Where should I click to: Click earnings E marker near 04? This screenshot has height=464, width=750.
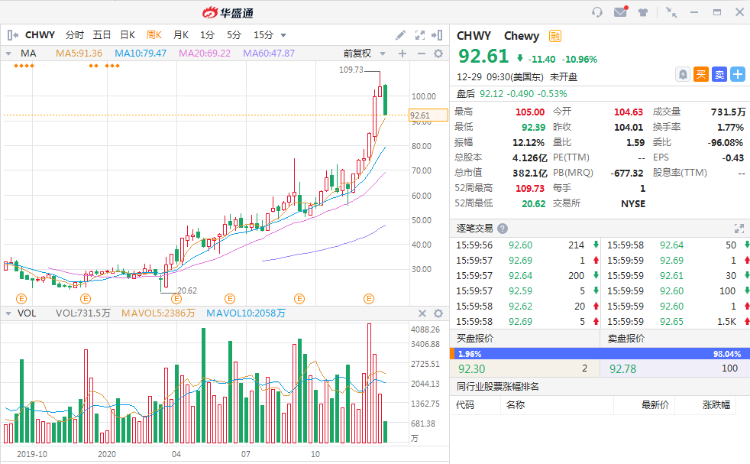click(176, 298)
